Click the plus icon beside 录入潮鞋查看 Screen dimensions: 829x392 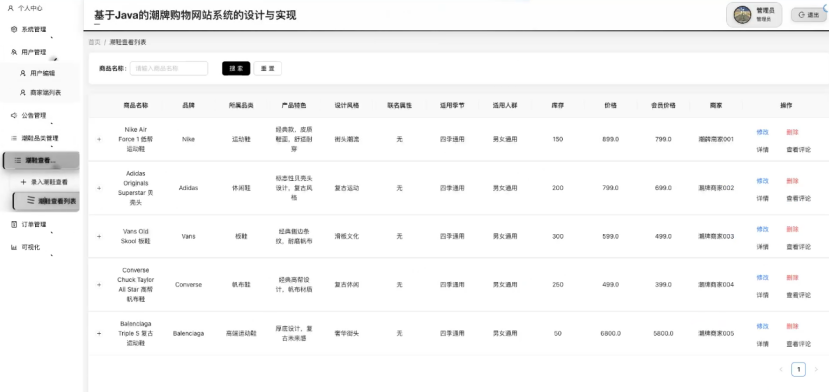click(23, 181)
